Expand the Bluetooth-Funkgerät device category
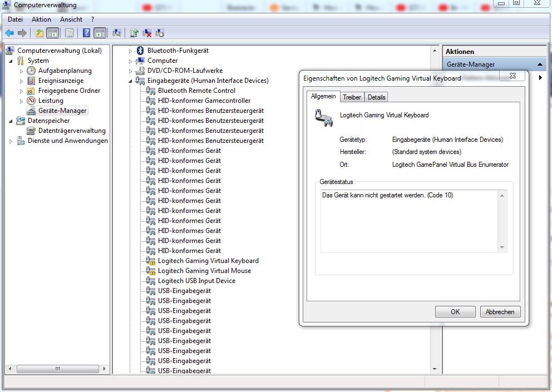 coord(131,51)
